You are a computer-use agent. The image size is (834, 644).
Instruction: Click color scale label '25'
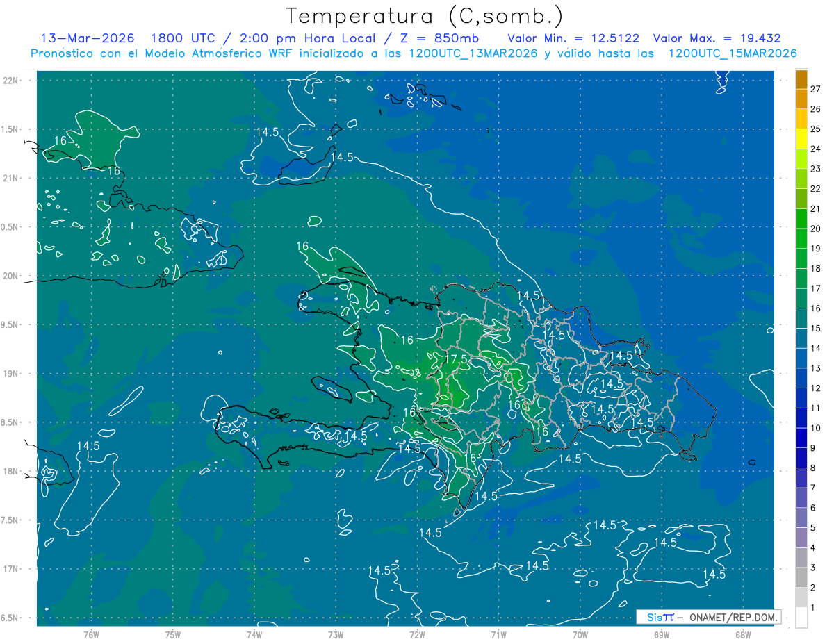tap(816, 129)
